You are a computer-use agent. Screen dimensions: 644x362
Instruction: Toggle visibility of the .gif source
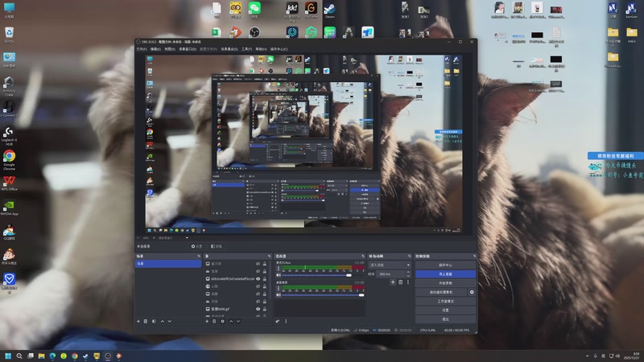[x=258, y=309]
